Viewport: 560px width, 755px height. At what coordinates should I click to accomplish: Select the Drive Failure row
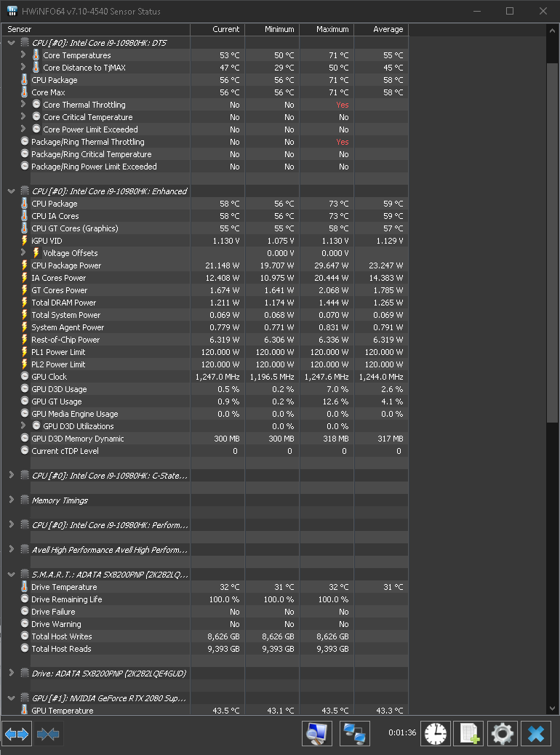(204, 612)
